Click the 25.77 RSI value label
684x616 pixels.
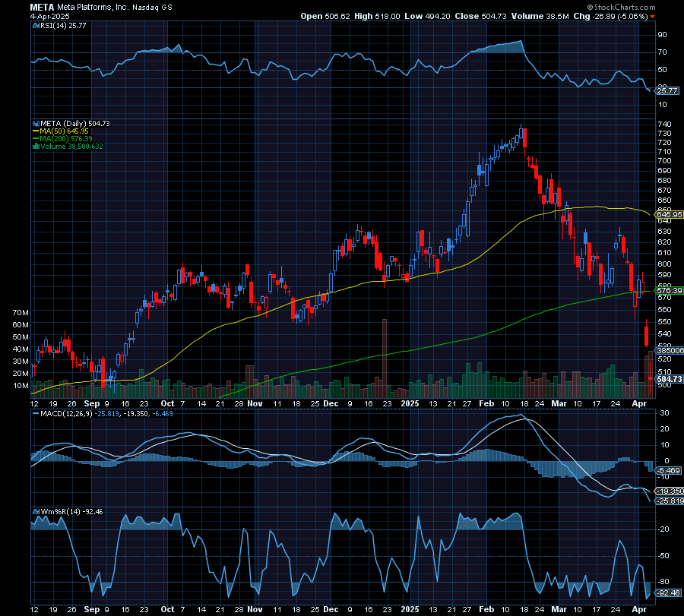point(667,91)
